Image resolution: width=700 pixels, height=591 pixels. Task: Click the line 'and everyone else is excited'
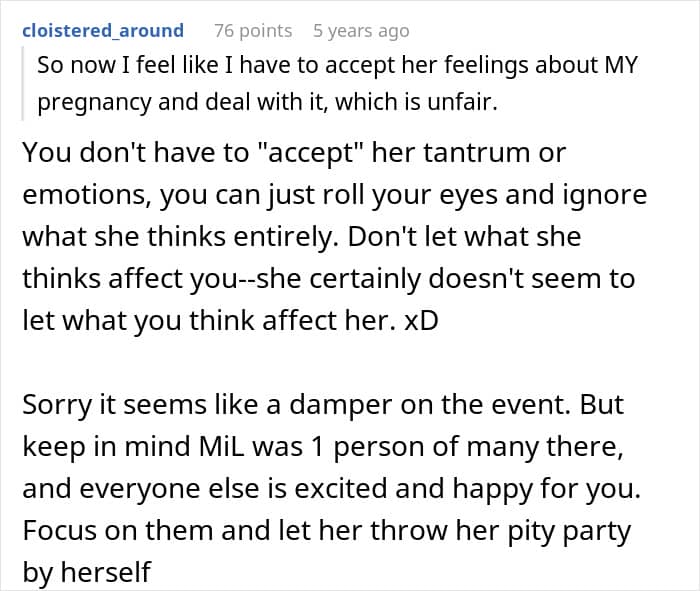click(332, 489)
